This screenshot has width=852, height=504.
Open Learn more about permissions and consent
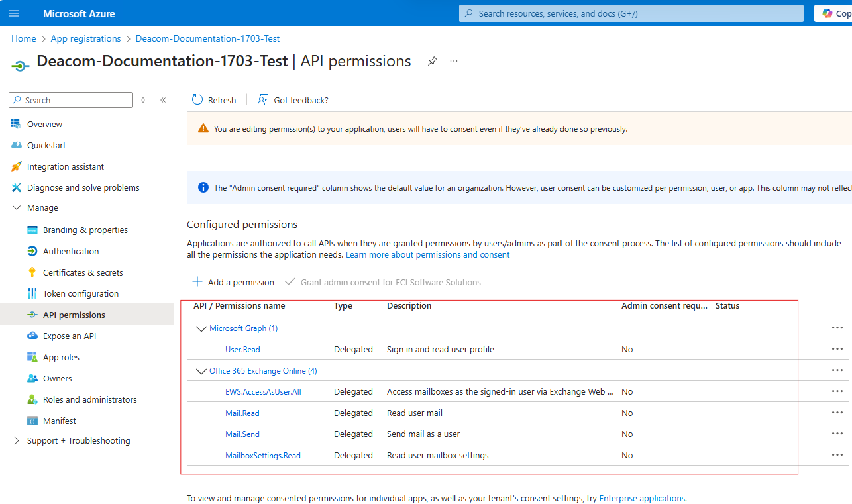428,254
